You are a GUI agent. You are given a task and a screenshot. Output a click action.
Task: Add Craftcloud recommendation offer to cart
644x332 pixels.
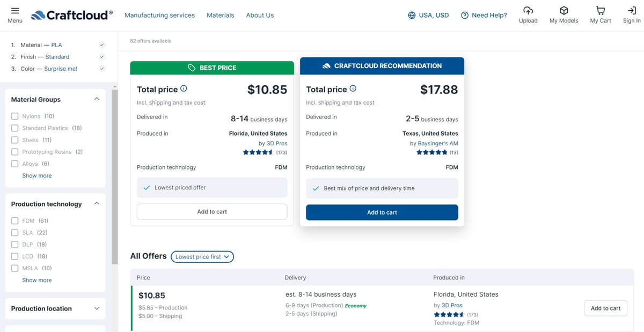coord(382,212)
